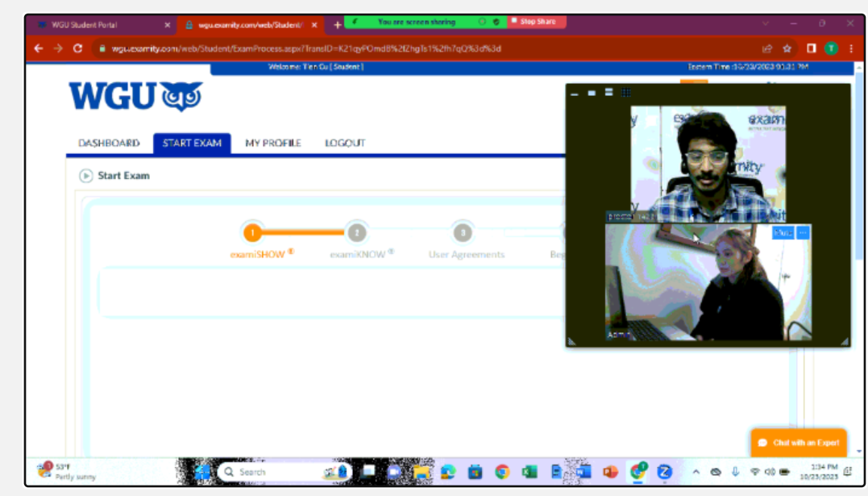Open the Teams chat taskbar icon

[x=394, y=472]
